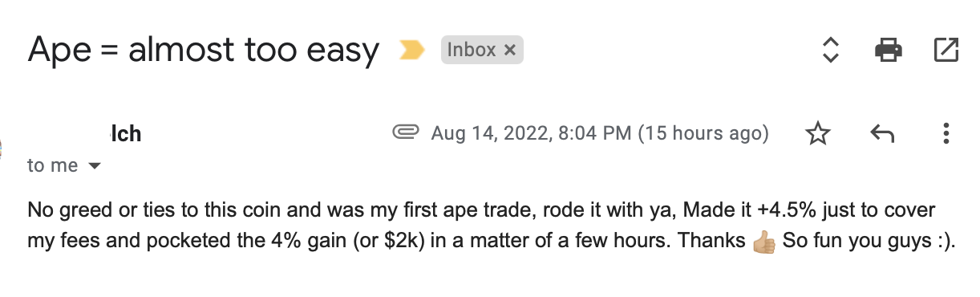Star the message from Aug 14
980x297 pixels.
[817, 133]
